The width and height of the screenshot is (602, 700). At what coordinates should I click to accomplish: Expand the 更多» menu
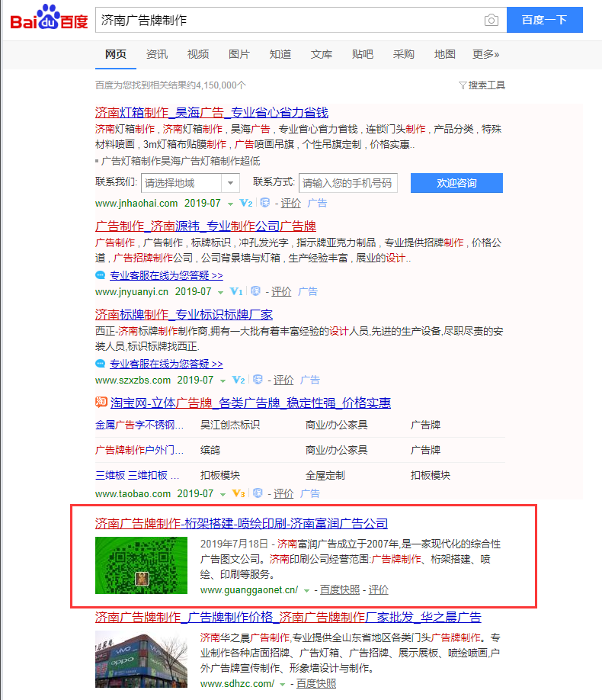point(485,54)
